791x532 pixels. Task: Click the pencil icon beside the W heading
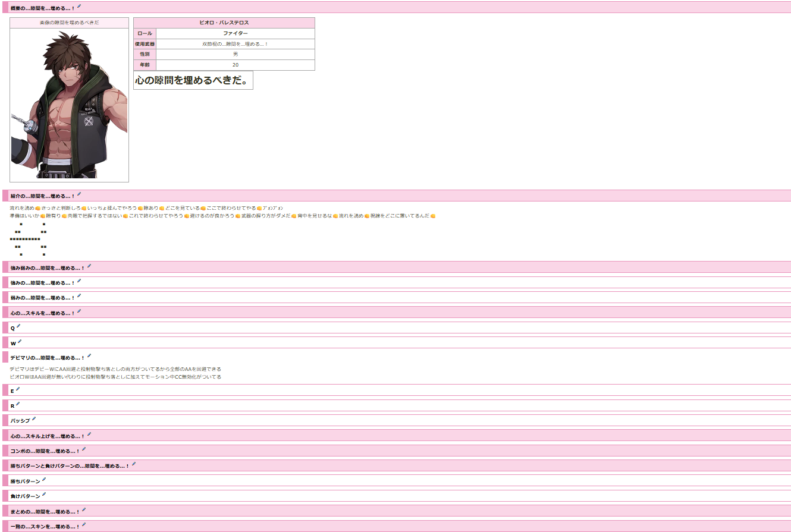tap(20, 342)
